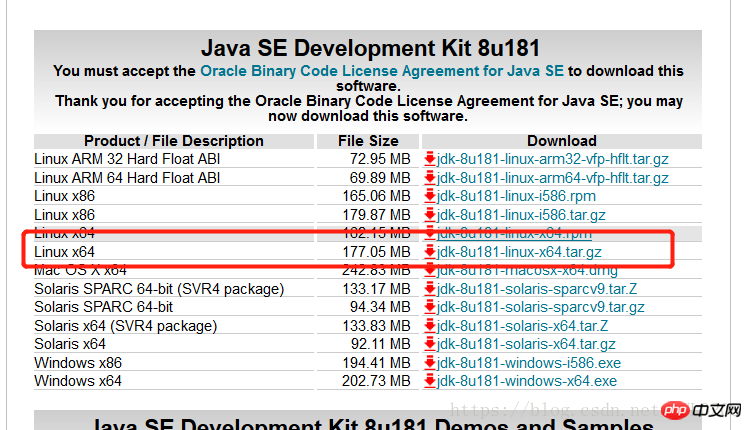Download jdk-8u181-solaris-sparcv9.tar.gz
752x430 pixels.
pyautogui.click(x=540, y=307)
